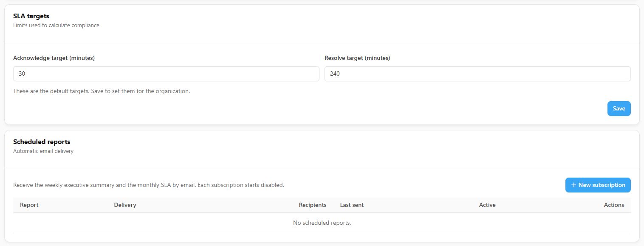
Task: Click the Scheduled reports heading
Action: 42,142
